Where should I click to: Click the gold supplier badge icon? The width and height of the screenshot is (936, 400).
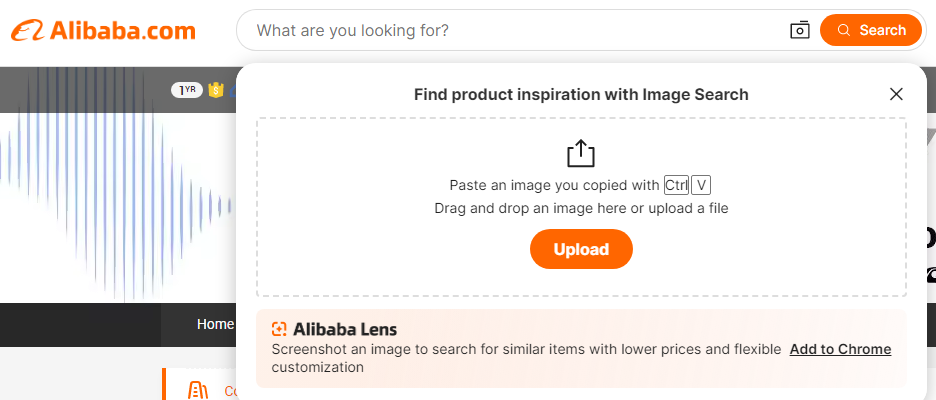click(x=214, y=90)
